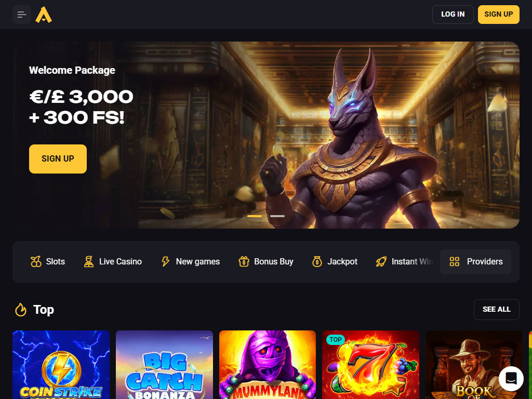Image resolution: width=532 pixels, height=399 pixels.
Task: Click the yellow A casino logo
Action: [x=44, y=15]
